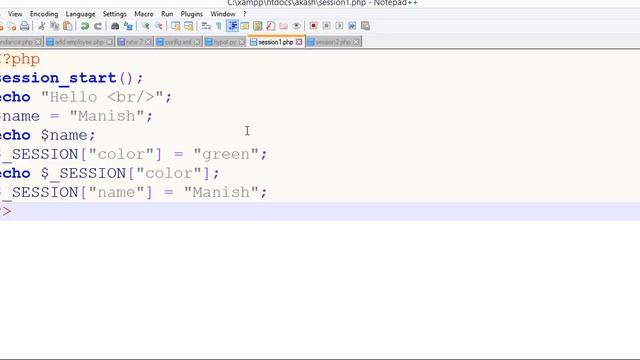640x360 pixels.
Task: Open the Language menu
Action: pos(80,14)
